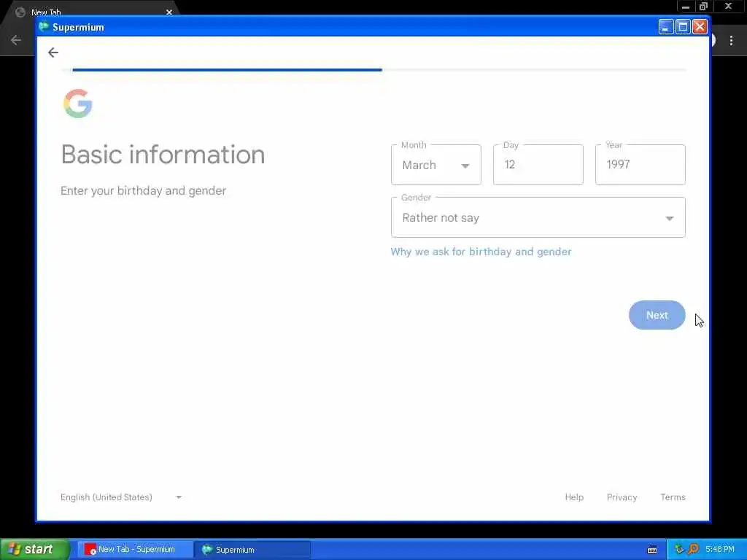Viewport: 747px width, 560px height.
Task: Click the on-screen keyboard tray icon
Action: point(652,550)
